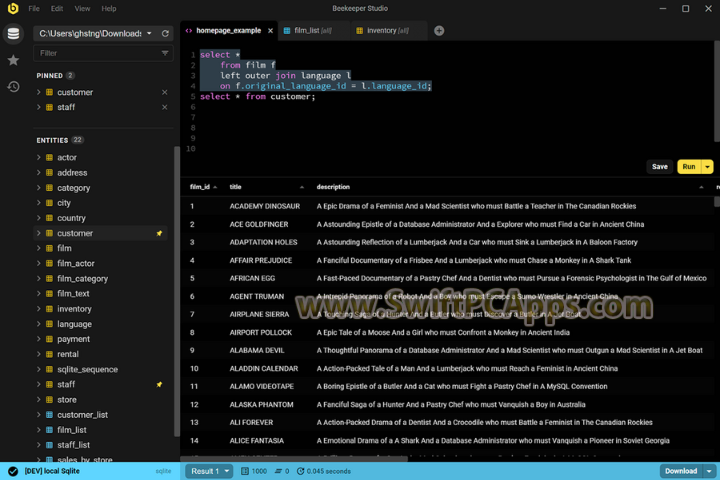This screenshot has height=480, width=720.
Task: Expand the payment table node
Action: tap(39, 339)
